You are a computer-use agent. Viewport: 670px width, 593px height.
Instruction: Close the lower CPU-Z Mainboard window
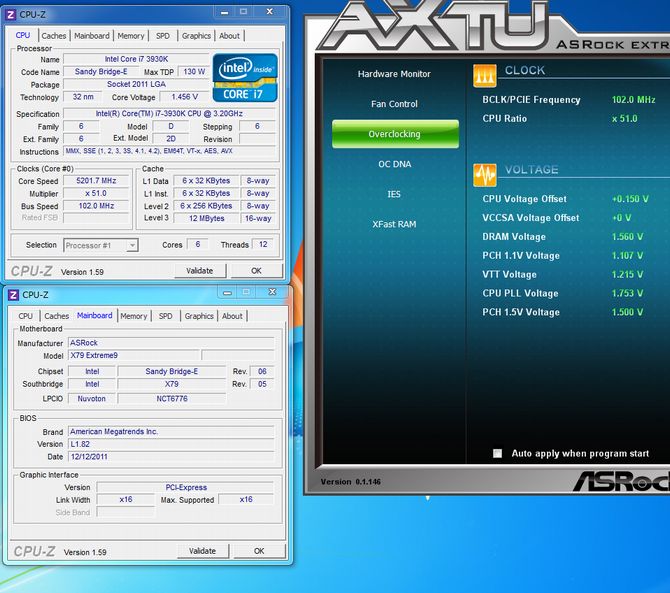tap(272, 292)
